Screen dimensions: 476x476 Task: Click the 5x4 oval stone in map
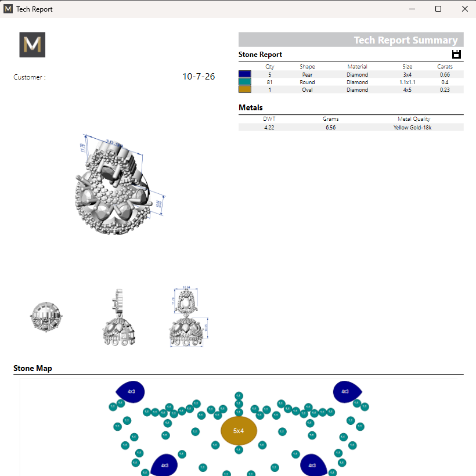coord(239,431)
